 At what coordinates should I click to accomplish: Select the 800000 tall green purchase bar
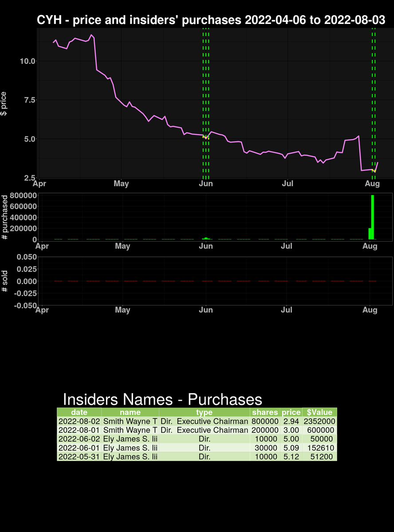tap(373, 217)
